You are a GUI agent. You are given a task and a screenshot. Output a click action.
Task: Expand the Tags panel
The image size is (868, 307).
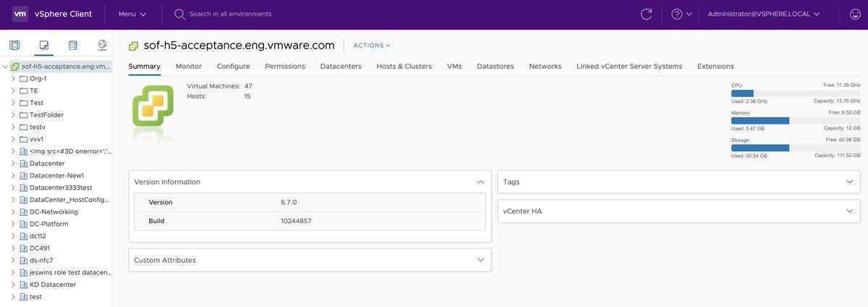[x=850, y=182]
